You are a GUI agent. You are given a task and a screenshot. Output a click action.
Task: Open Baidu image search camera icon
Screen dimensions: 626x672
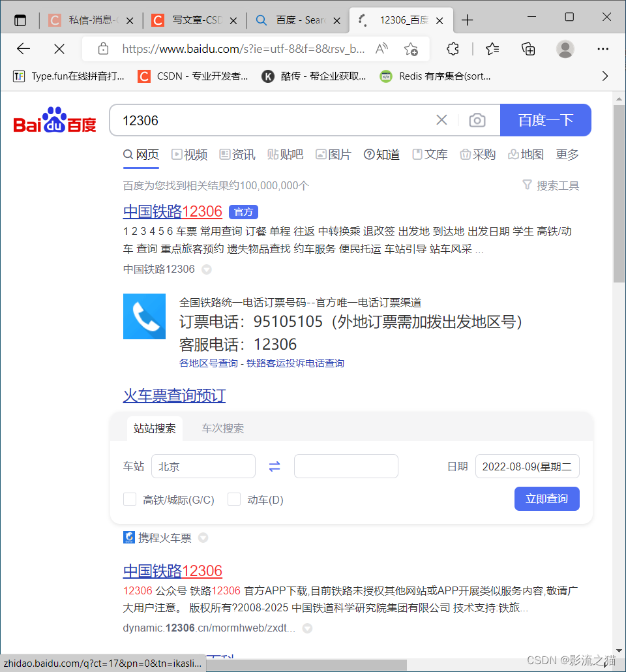[477, 120]
